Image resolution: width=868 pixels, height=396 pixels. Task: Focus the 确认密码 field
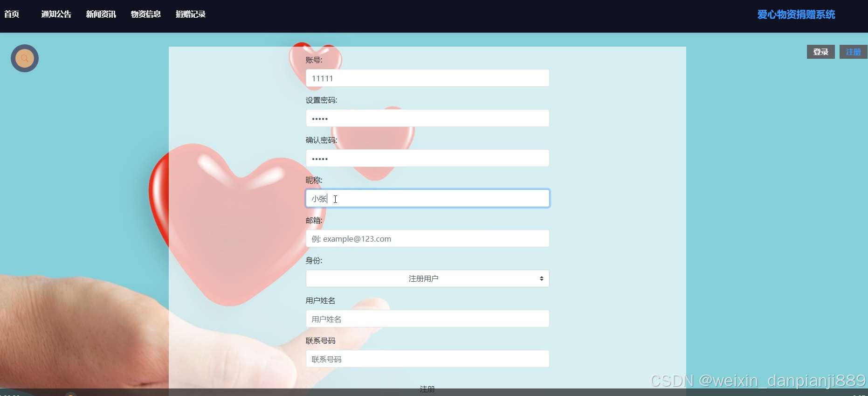pyautogui.click(x=427, y=158)
